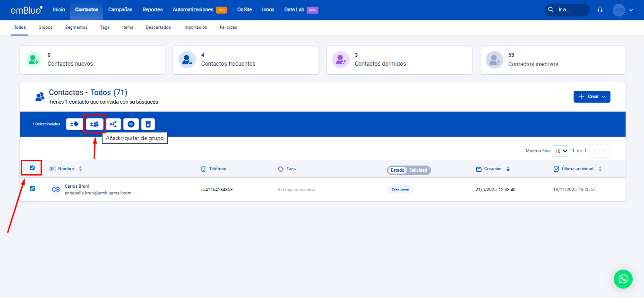Image resolution: width=644 pixels, height=298 pixels.
Task: Click the CB avatar for Carlos Bruni
Action: pyautogui.click(x=56, y=190)
